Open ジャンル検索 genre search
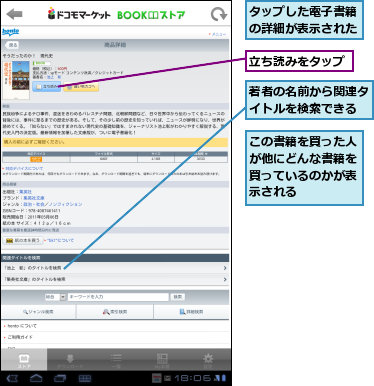 tap(38, 312)
